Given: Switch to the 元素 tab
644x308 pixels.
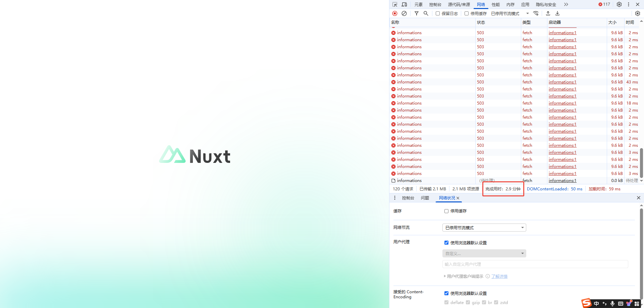Looking at the screenshot, I should tap(418, 4).
